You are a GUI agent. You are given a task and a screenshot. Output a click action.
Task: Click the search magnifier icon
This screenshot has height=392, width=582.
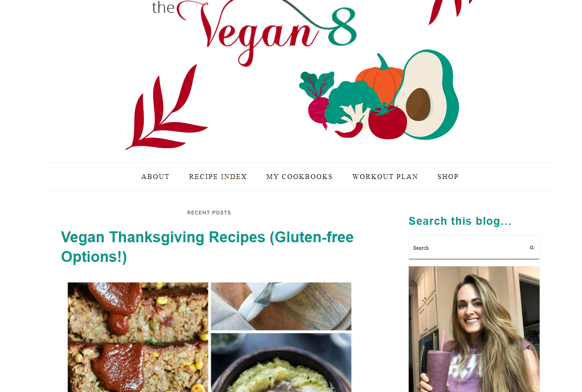(532, 248)
